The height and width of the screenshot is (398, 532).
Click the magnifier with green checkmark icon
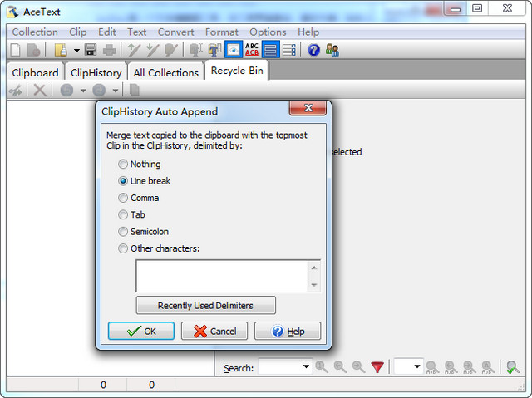(513, 367)
